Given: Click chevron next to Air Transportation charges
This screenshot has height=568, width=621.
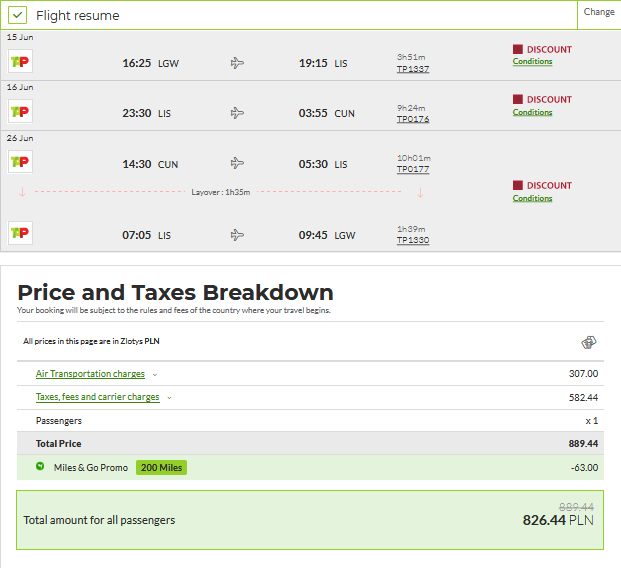Looking at the screenshot, I should coord(155,375).
